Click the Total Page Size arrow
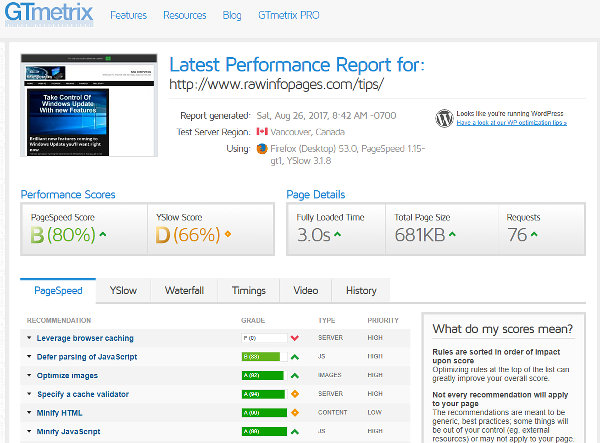 452,234
